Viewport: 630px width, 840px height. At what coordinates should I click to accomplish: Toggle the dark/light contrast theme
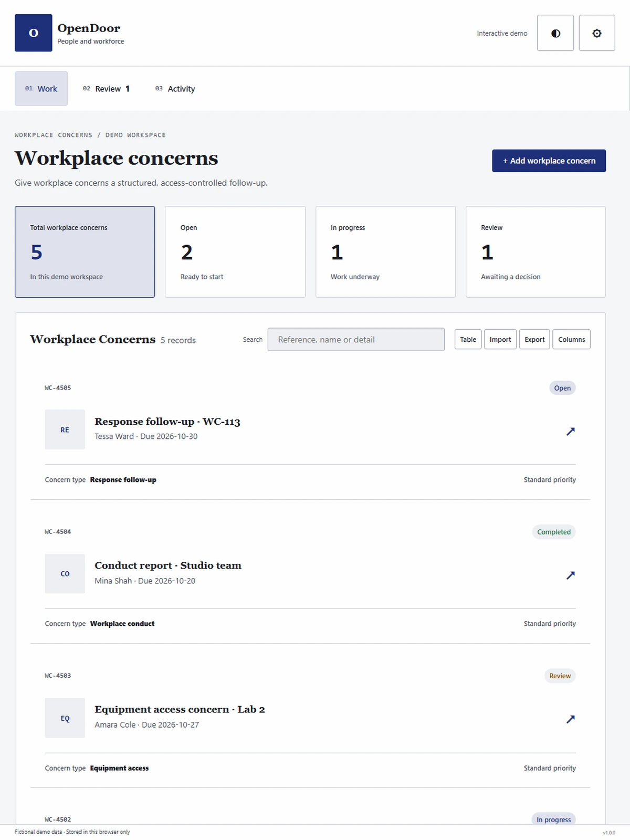(555, 33)
